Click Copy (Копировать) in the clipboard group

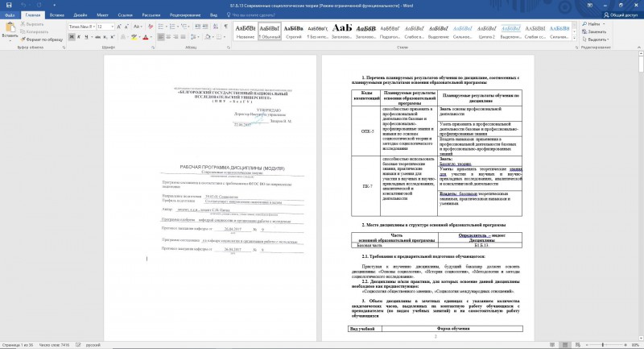tap(35, 31)
